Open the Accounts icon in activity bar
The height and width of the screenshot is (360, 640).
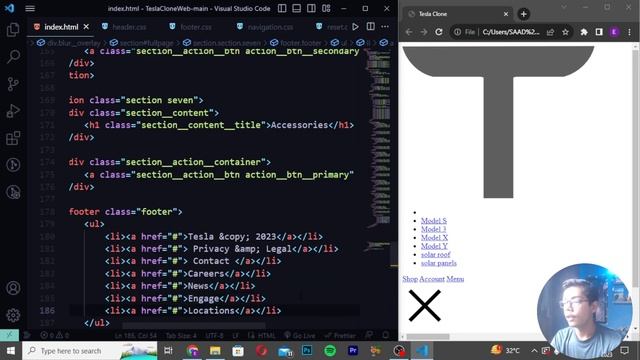click(x=13, y=288)
